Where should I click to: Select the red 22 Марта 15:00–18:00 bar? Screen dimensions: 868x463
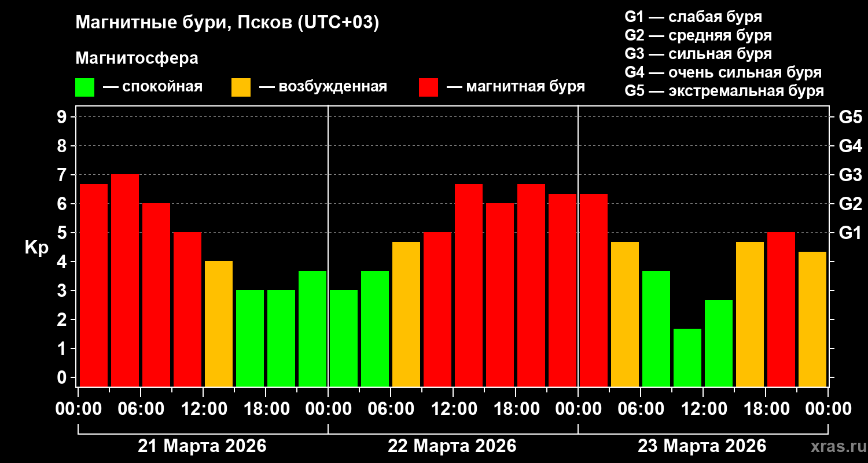[500, 295]
